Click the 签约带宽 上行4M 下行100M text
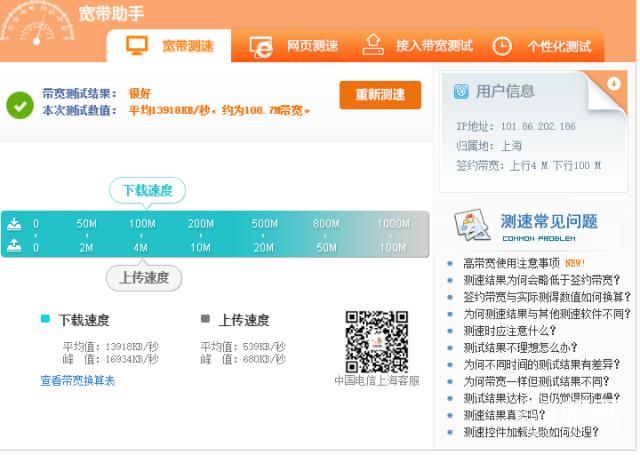 pos(529,166)
